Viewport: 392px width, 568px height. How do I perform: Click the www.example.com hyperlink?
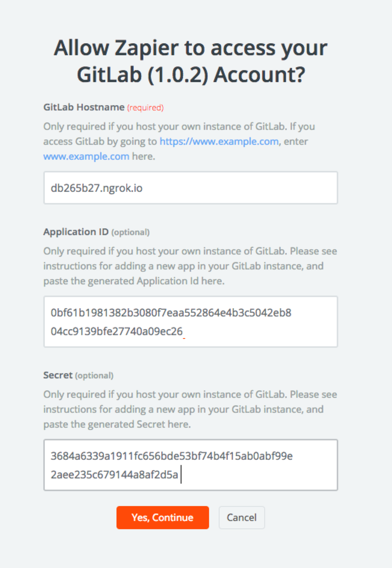[86, 156]
